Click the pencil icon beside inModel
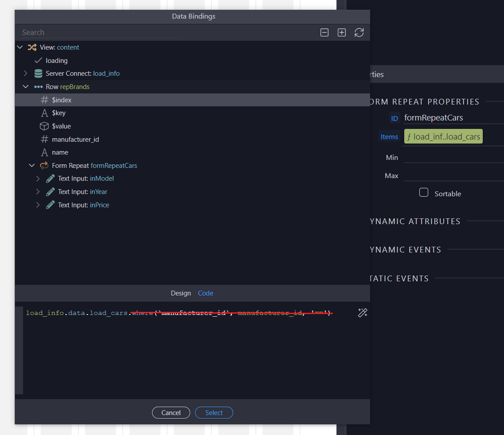504x435 pixels. pos(50,179)
